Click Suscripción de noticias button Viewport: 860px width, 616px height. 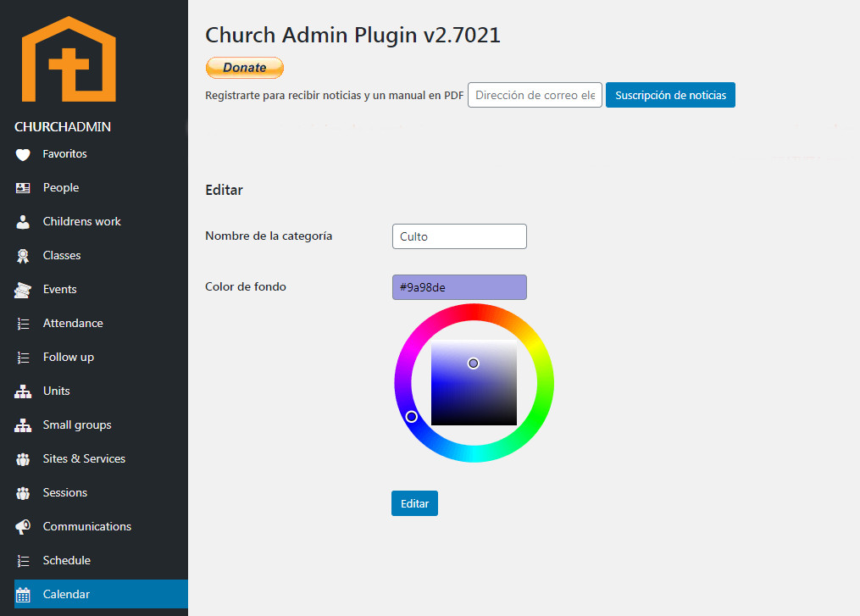point(670,95)
